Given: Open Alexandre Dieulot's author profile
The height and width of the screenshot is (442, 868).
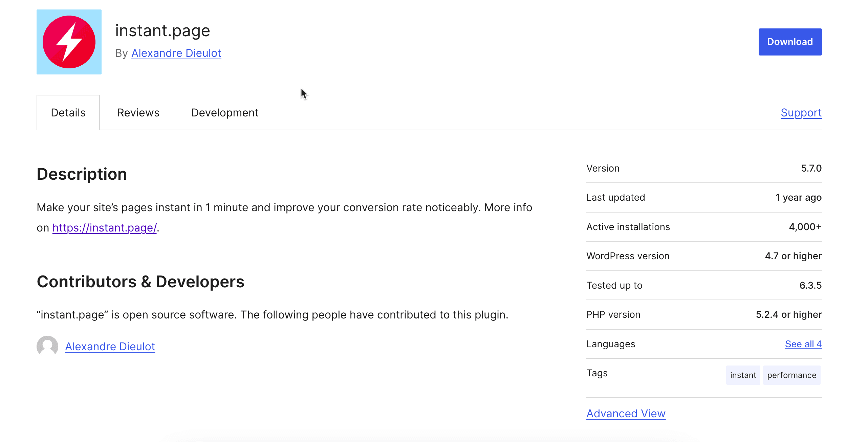Looking at the screenshot, I should (176, 53).
